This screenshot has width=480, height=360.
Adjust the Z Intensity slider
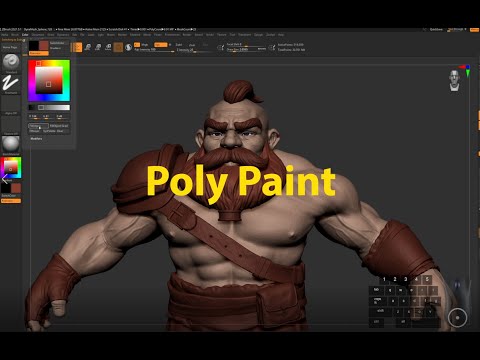[194, 50]
